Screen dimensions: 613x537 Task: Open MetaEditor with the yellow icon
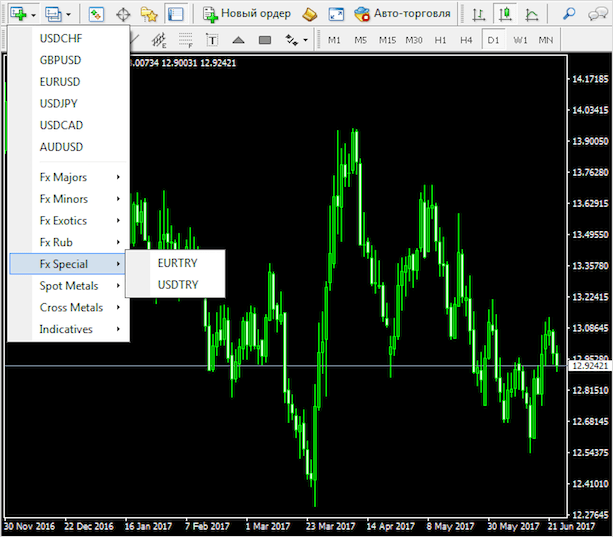(x=310, y=14)
